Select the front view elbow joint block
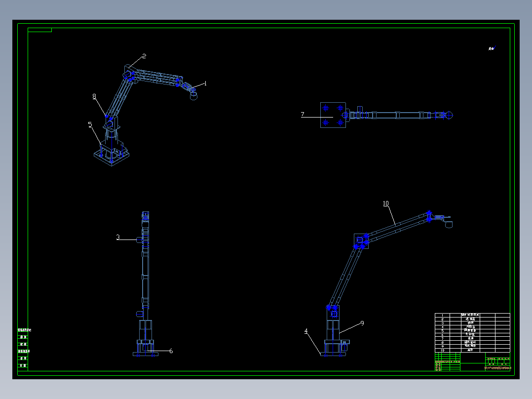Viewport: 532px width, 399px height. pyautogui.click(x=361, y=241)
